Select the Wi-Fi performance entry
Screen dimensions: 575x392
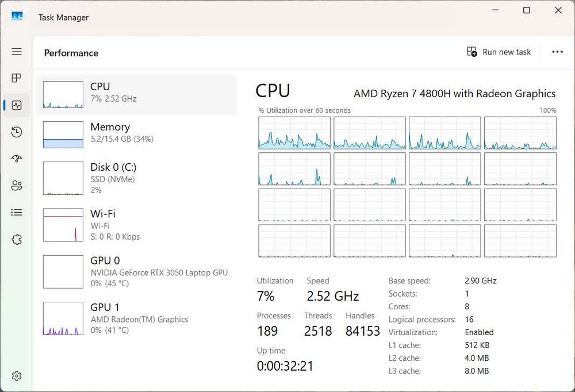point(136,225)
